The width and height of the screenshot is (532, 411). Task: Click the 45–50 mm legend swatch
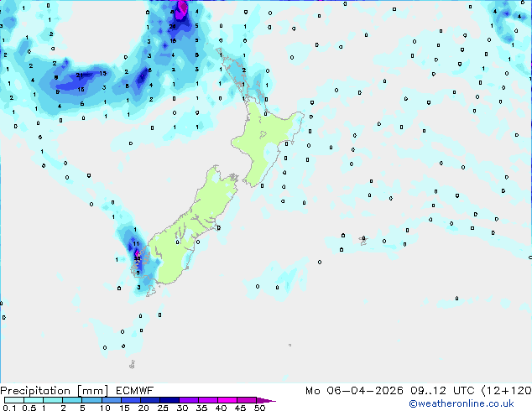pos(247,400)
